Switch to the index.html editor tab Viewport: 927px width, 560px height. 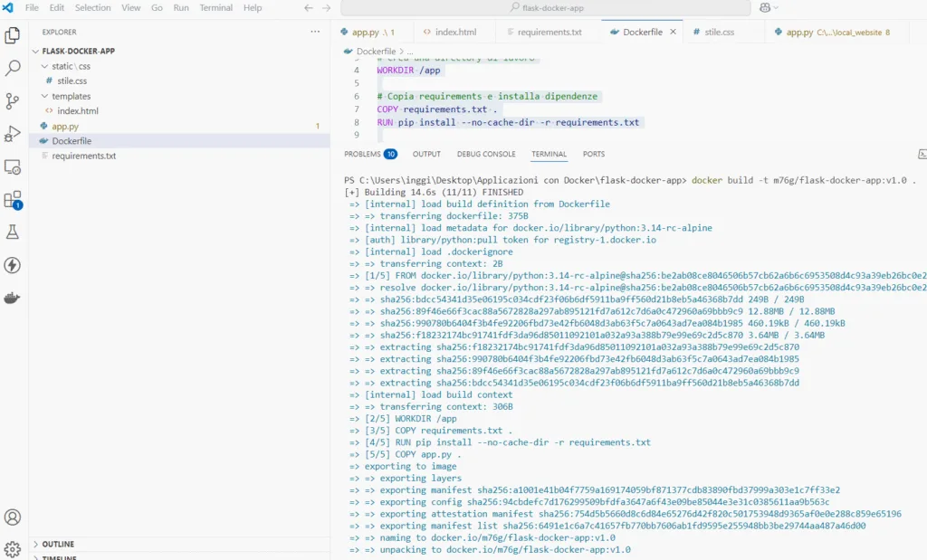(454, 32)
